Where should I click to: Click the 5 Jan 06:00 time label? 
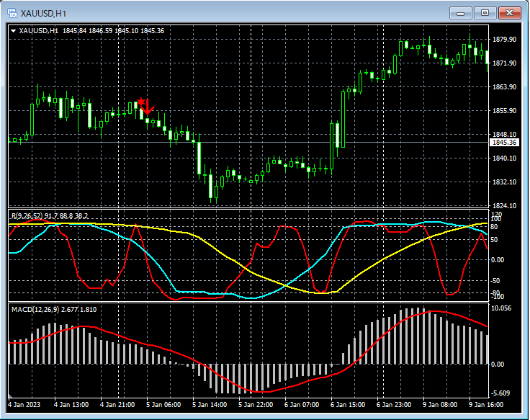163,405
